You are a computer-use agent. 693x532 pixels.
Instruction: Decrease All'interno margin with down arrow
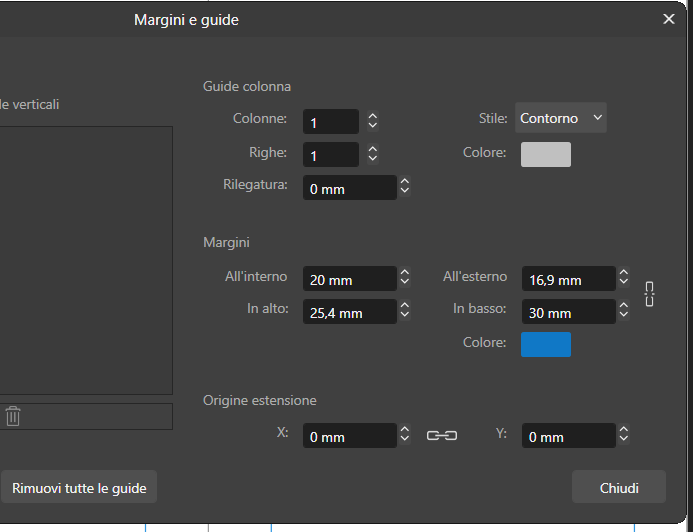(x=404, y=283)
